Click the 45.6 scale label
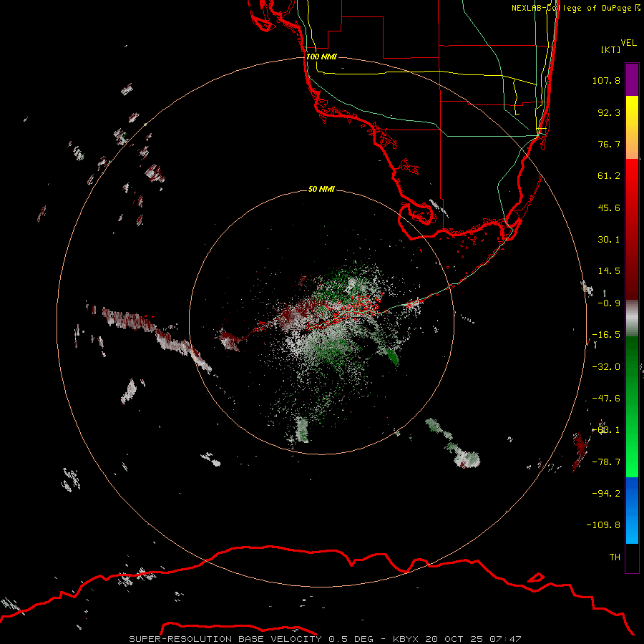Screen dimensions: 644x644 pos(609,208)
